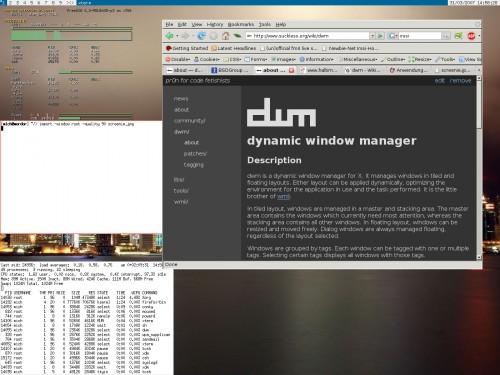Open the Back button history dropdown arrow
Screen dimensions: 500x375
(x=177, y=36)
